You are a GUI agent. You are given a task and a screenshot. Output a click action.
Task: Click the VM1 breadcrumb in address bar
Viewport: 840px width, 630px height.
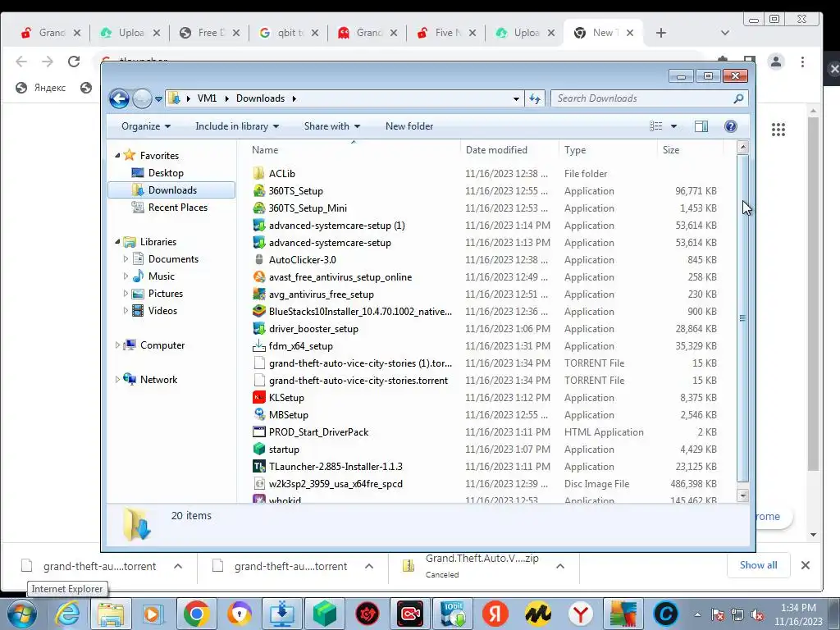pyautogui.click(x=208, y=98)
